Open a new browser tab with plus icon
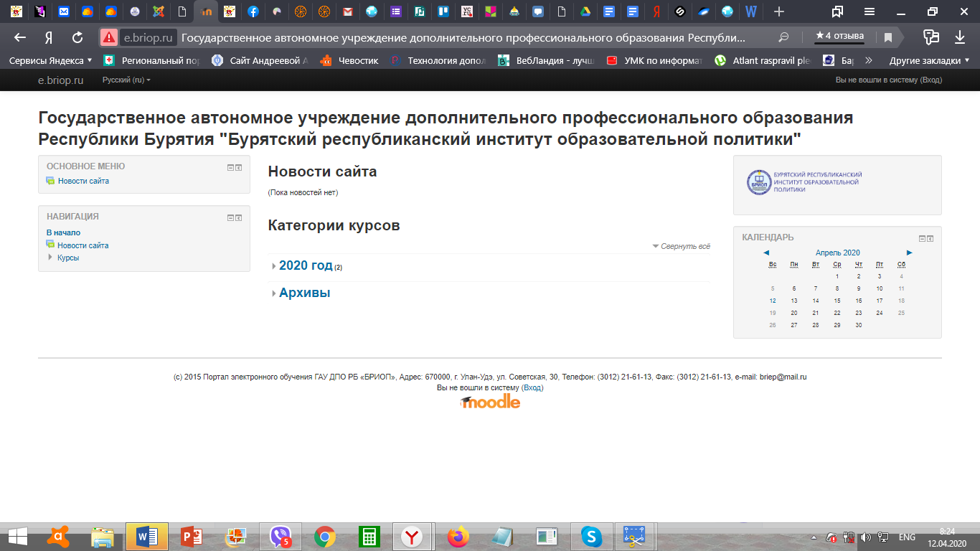Viewport: 980px width, 551px height. [x=779, y=11]
